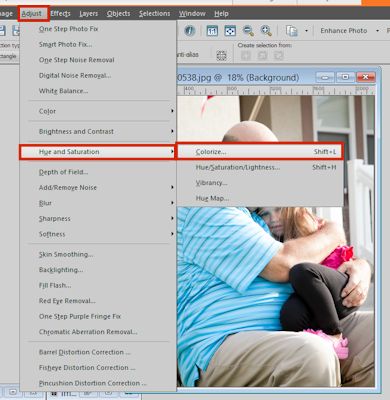390x400 pixels.
Task: Expand the Sharpness submenu
Action: 98,219
